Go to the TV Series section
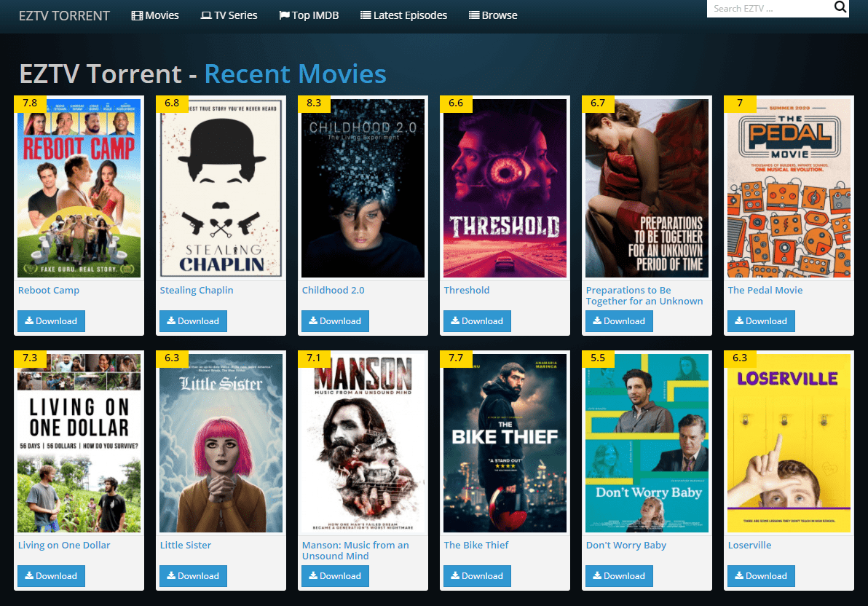Screen dimensions: 868x606 [229, 15]
